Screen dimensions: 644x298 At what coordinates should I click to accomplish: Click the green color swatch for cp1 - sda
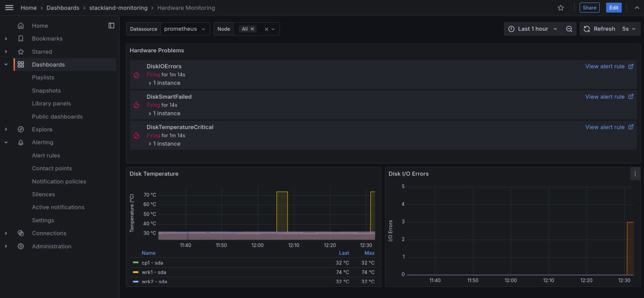136,262
